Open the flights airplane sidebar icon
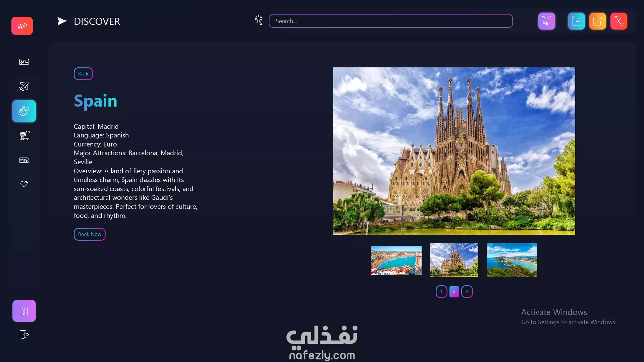The image size is (644, 362). click(24, 86)
